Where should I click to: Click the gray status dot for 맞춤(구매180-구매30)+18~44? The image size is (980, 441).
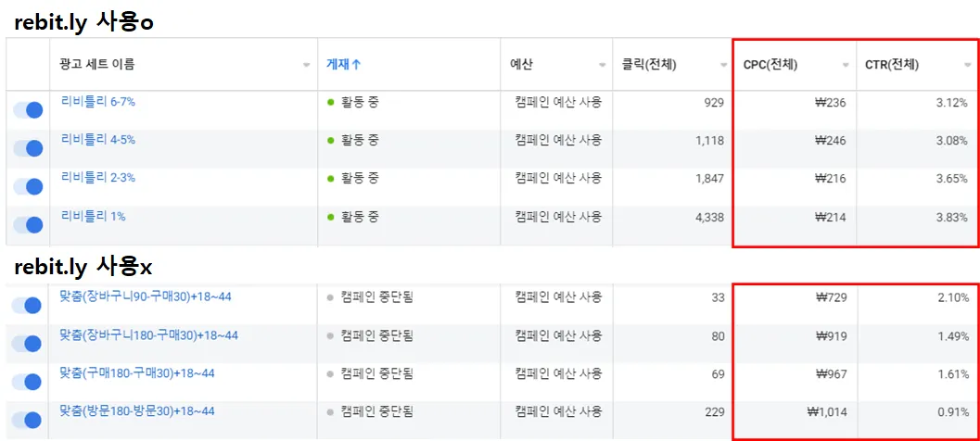point(330,374)
